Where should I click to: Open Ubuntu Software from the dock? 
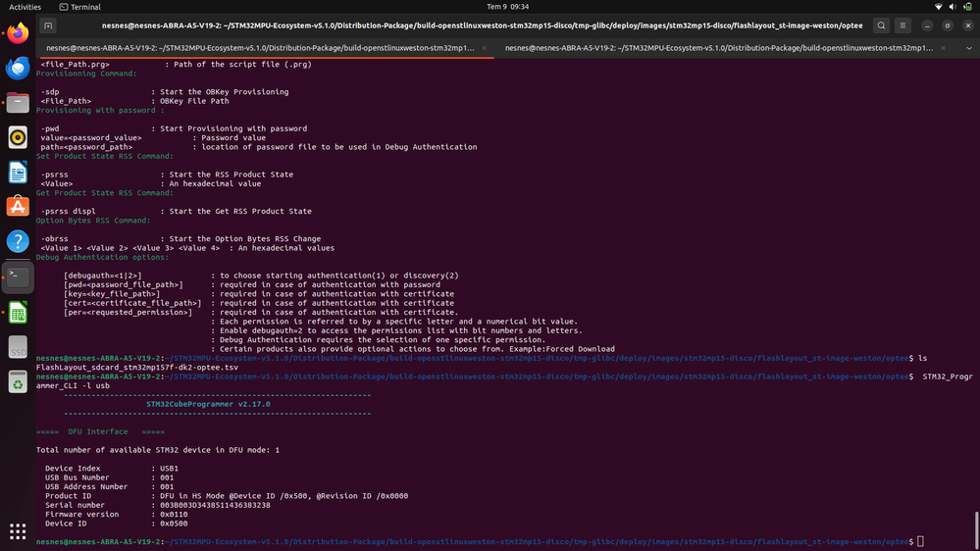[18, 206]
